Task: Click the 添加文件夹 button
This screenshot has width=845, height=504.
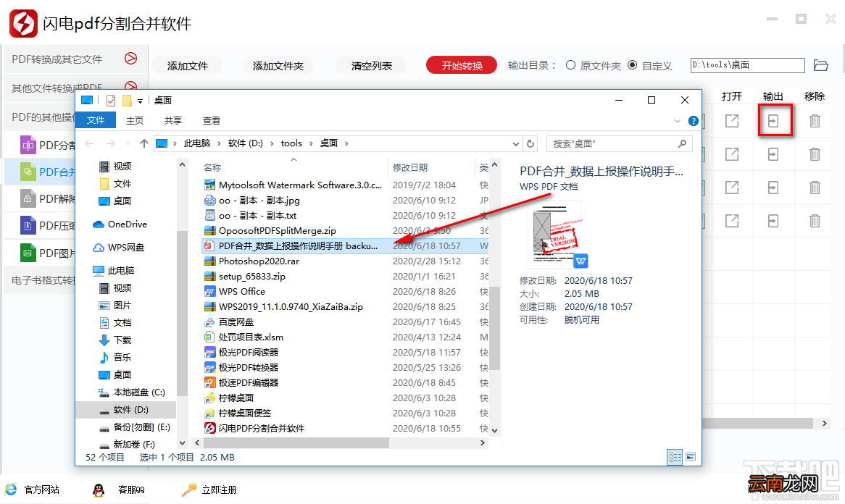Action: point(278,66)
